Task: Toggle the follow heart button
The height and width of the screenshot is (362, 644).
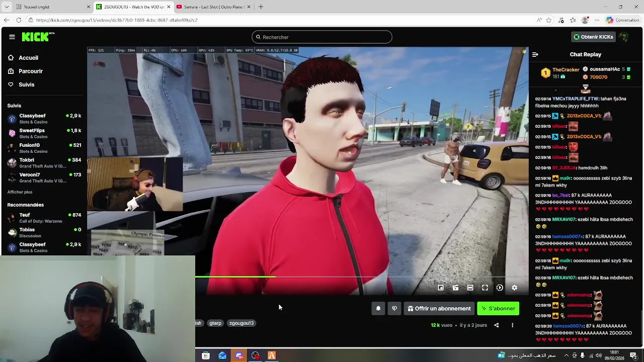Action: tap(394, 309)
